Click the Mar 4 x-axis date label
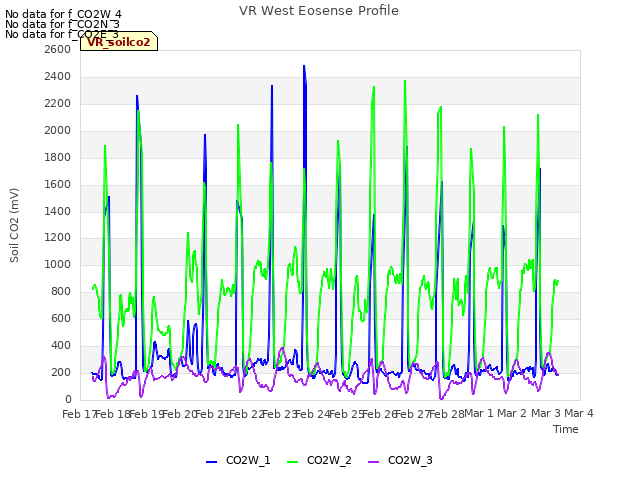The image size is (640, 480). 579,413
